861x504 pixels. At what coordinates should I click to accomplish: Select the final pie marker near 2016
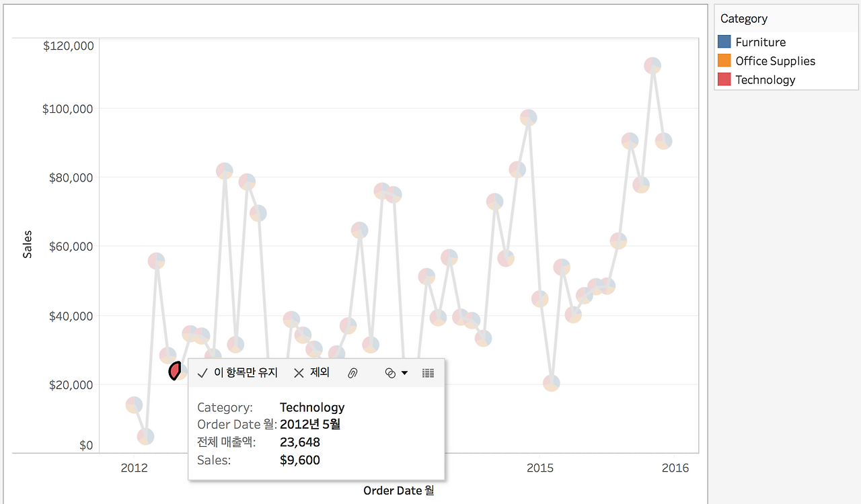click(663, 141)
